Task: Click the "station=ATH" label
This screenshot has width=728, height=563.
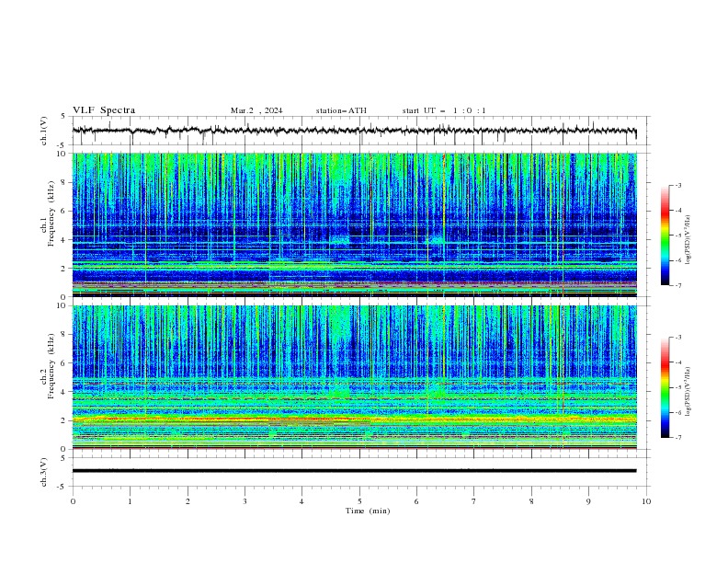Action: pyautogui.click(x=341, y=110)
